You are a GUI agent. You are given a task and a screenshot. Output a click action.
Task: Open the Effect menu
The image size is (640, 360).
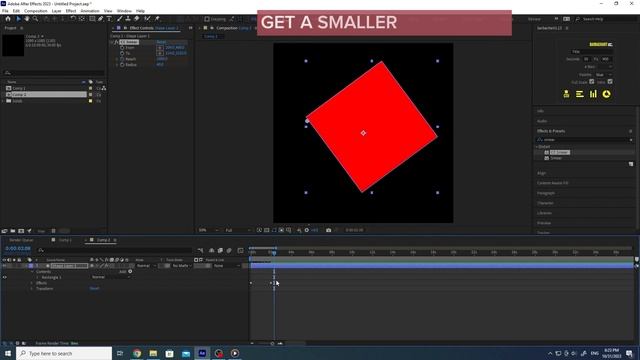[x=71, y=11]
